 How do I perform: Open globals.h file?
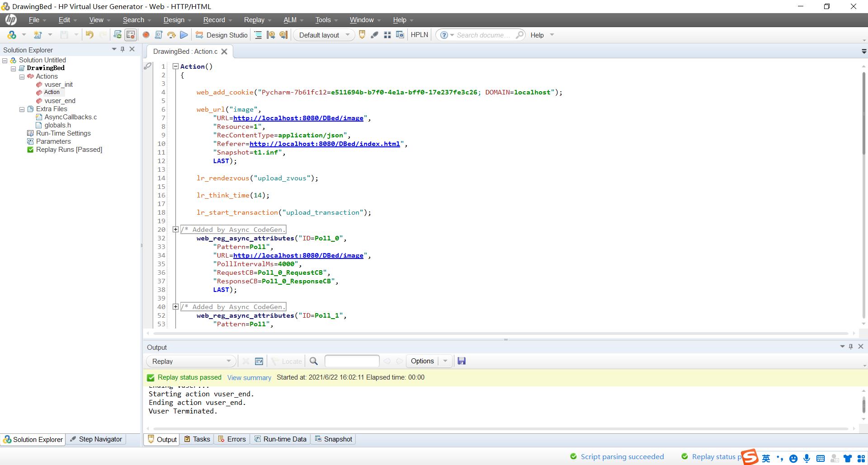click(x=57, y=125)
